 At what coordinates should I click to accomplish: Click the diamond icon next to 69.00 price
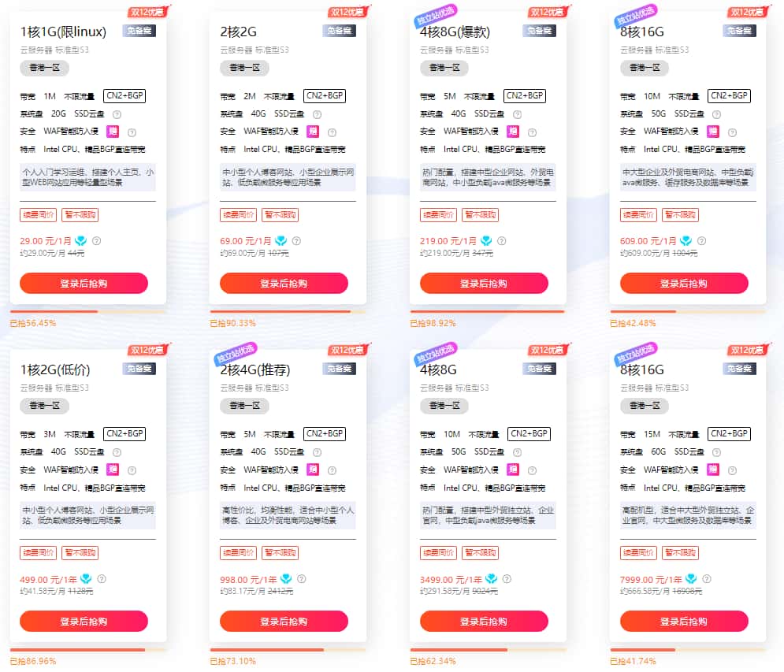pyautogui.click(x=281, y=240)
